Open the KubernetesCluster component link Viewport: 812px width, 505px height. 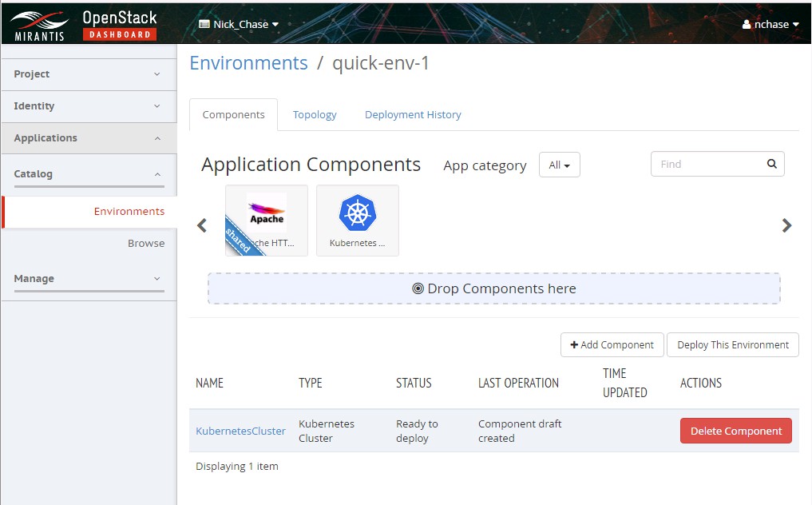point(241,431)
